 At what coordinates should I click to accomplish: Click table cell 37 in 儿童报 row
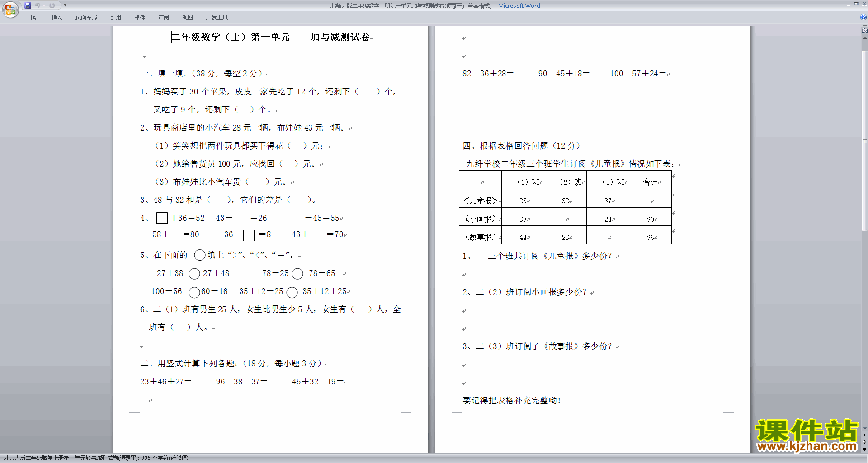point(608,199)
